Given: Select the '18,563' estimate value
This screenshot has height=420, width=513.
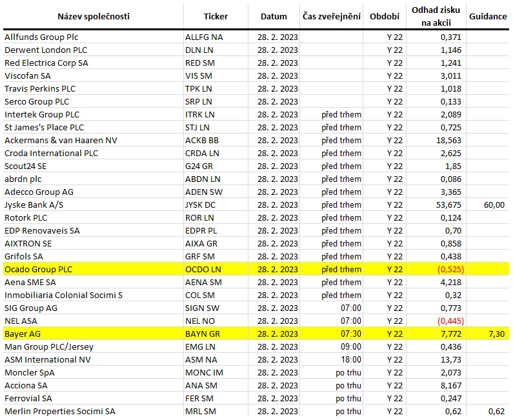Looking at the screenshot, I should pyautogui.click(x=448, y=141).
